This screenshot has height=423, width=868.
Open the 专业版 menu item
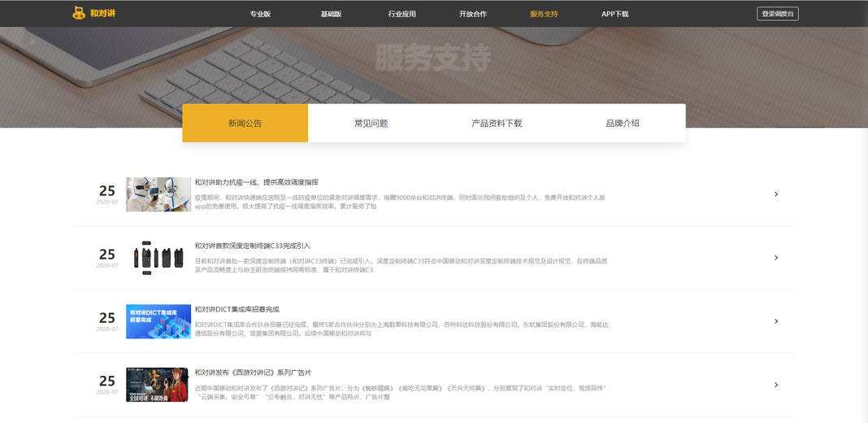(x=260, y=14)
